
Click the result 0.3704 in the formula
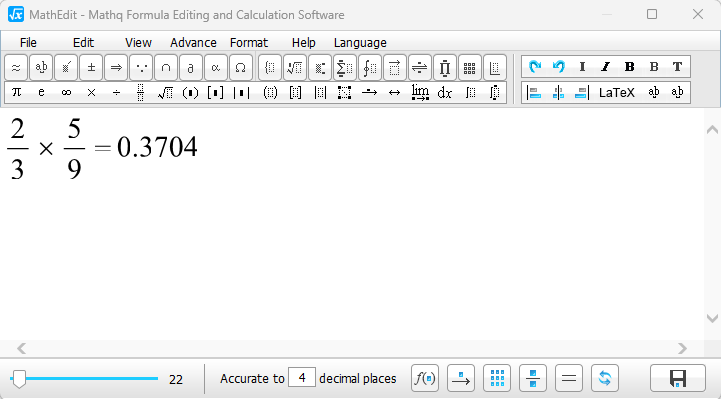pyautogui.click(x=157, y=147)
